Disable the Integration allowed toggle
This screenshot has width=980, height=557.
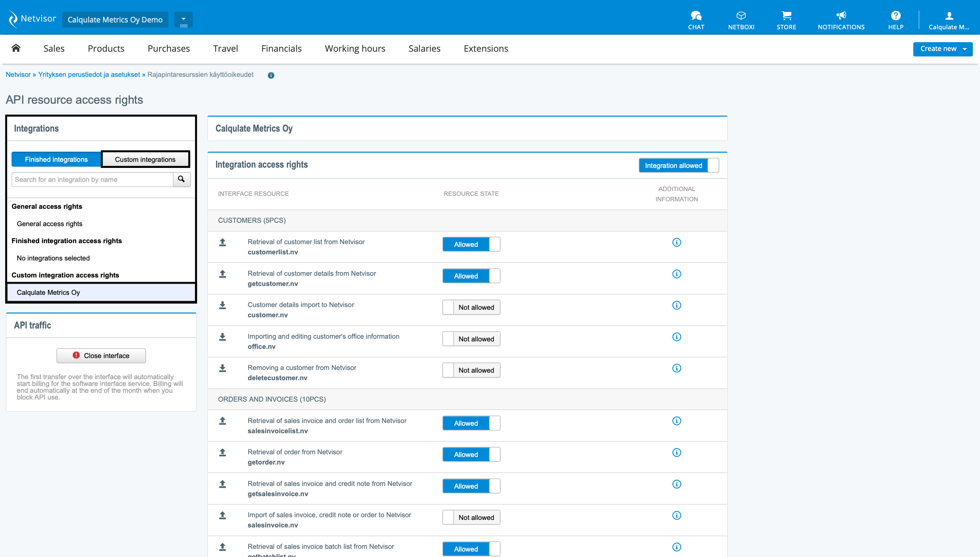[679, 165]
